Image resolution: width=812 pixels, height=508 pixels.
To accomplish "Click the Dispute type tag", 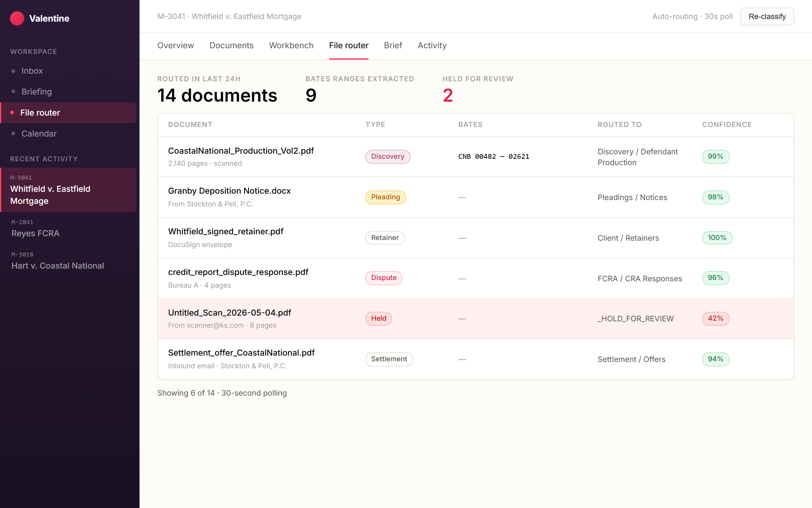I will click(x=383, y=278).
